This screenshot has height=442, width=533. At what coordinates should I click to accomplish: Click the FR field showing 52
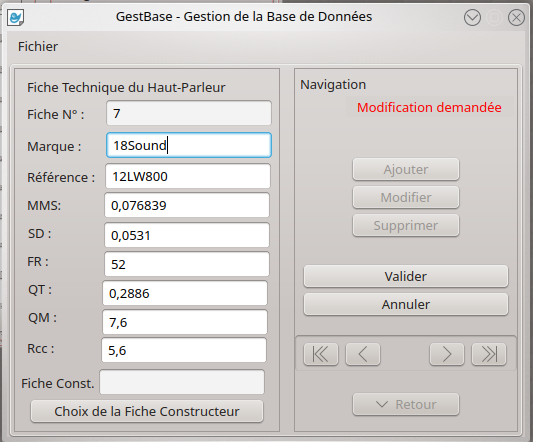tap(187, 264)
